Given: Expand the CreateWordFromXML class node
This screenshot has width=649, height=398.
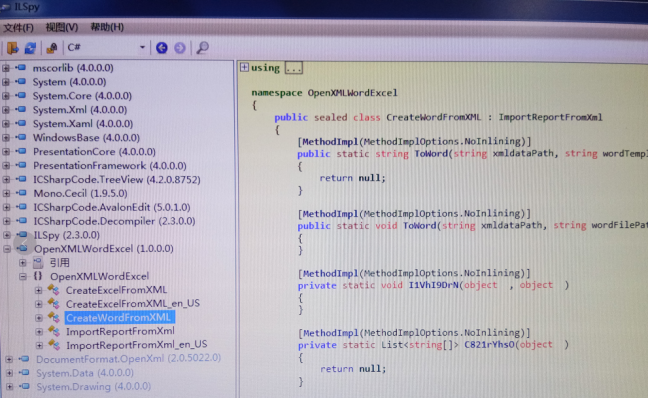Looking at the screenshot, I should [38, 318].
